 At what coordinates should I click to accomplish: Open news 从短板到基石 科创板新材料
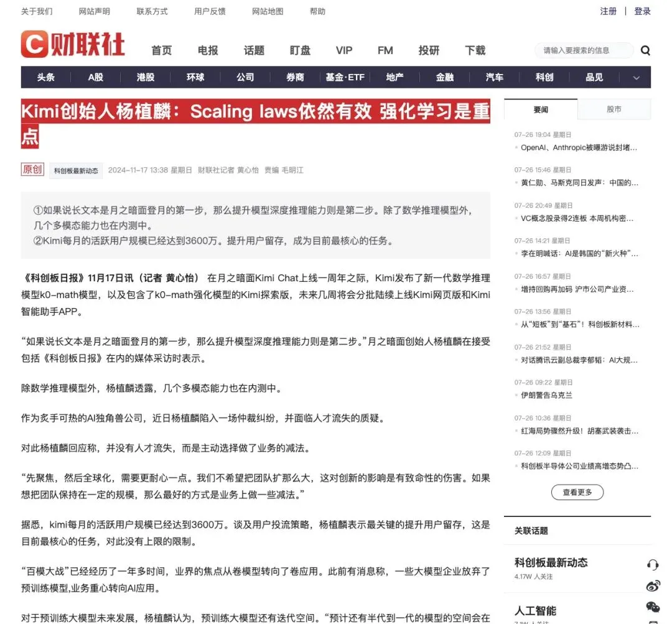[x=580, y=324]
